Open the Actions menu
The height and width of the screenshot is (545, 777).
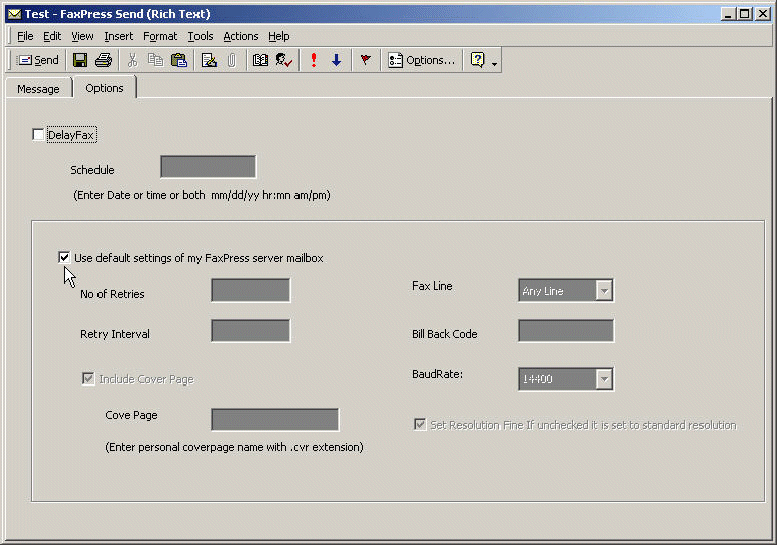tap(241, 36)
